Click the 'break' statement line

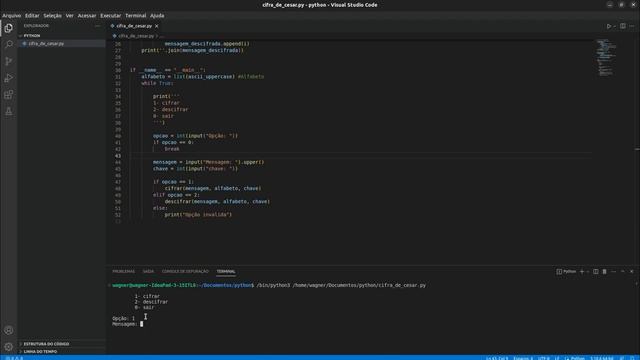click(172, 149)
